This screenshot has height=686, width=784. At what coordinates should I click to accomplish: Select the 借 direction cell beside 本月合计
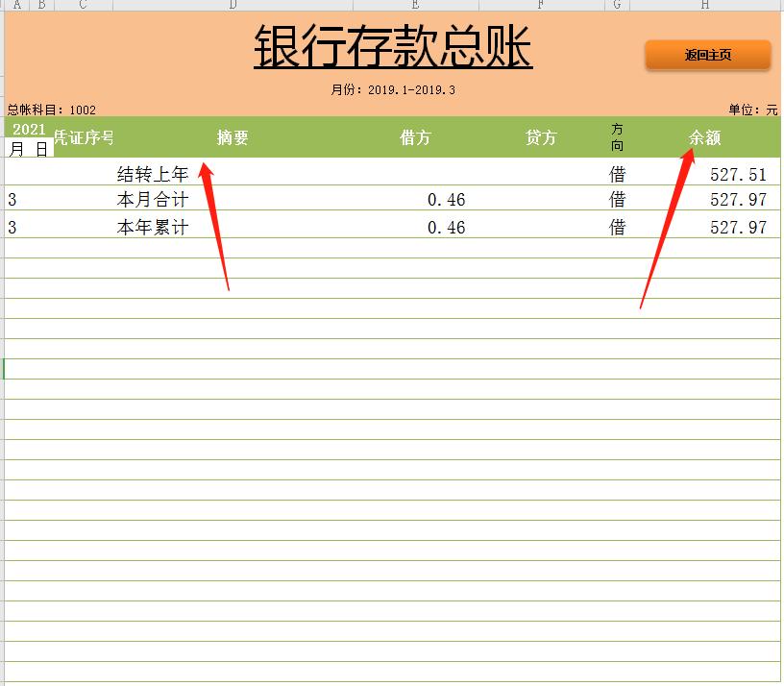pos(620,200)
